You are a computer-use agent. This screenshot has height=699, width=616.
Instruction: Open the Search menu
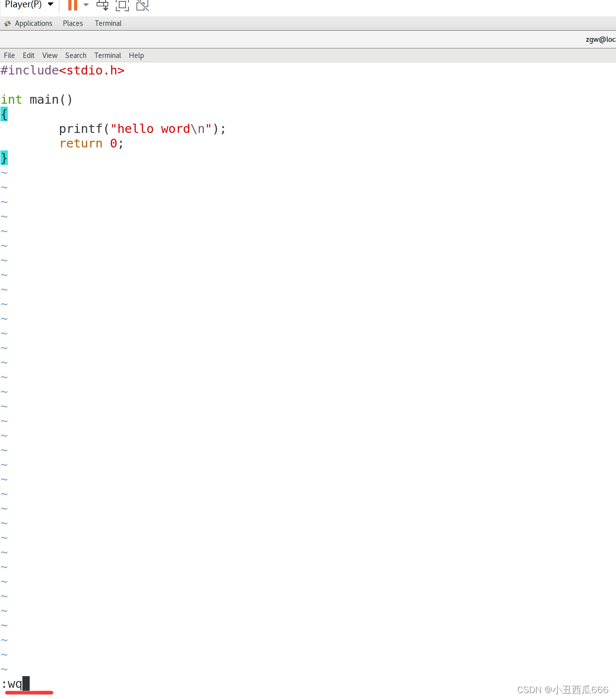pos(75,55)
